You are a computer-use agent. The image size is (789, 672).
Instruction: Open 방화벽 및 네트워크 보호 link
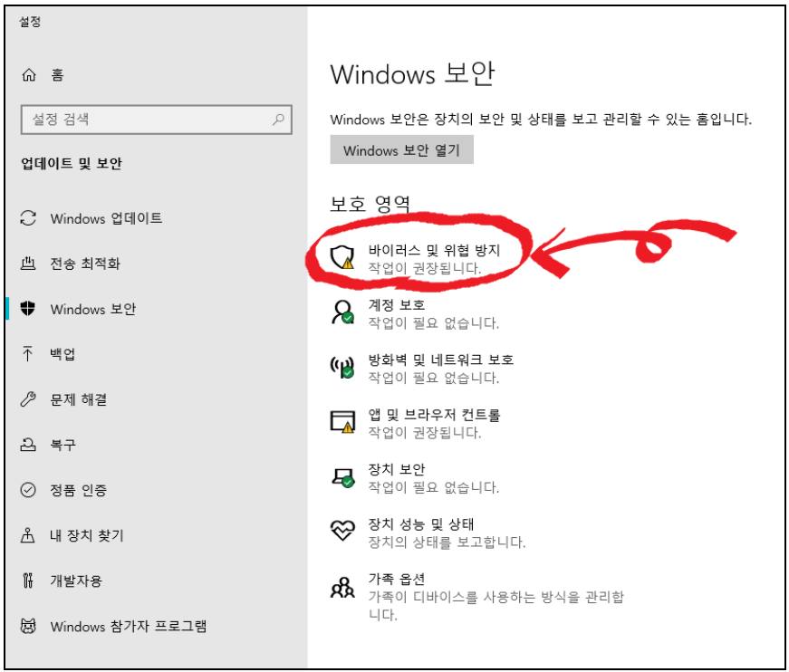(x=441, y=360)
